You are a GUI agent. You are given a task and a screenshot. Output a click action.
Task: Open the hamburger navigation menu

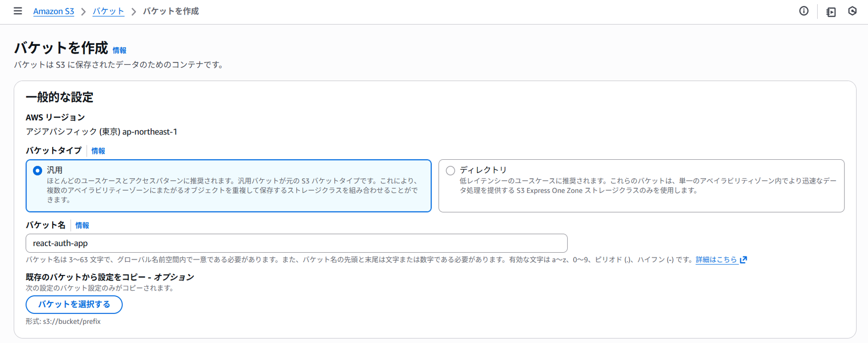pyautogui.click(x=18, y=11)
